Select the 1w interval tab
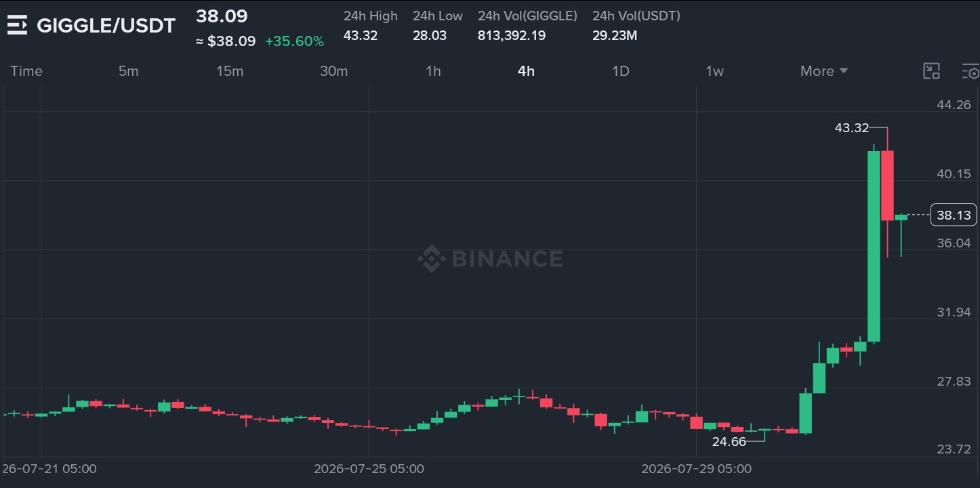 point(714,71)
